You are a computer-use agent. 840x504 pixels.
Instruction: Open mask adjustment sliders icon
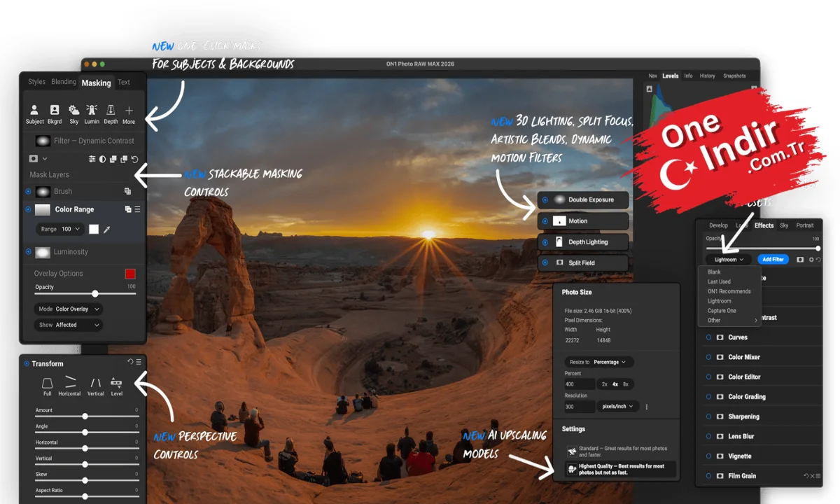point(92,159)
